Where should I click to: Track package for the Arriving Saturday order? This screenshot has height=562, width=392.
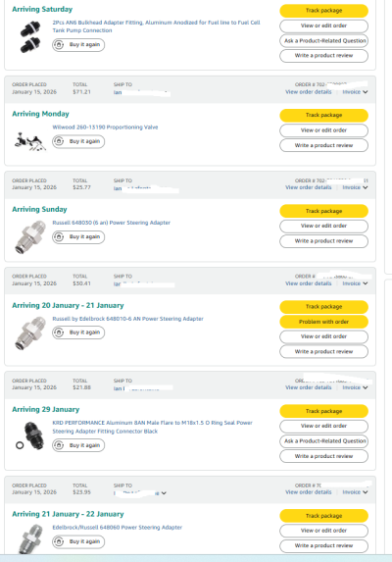click(x=323, y=11)
